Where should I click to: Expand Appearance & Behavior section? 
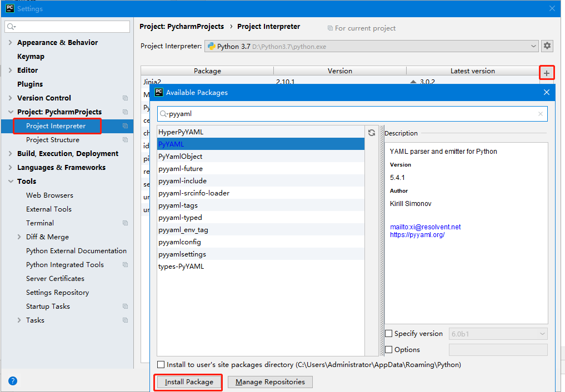(x=11, y=42)
